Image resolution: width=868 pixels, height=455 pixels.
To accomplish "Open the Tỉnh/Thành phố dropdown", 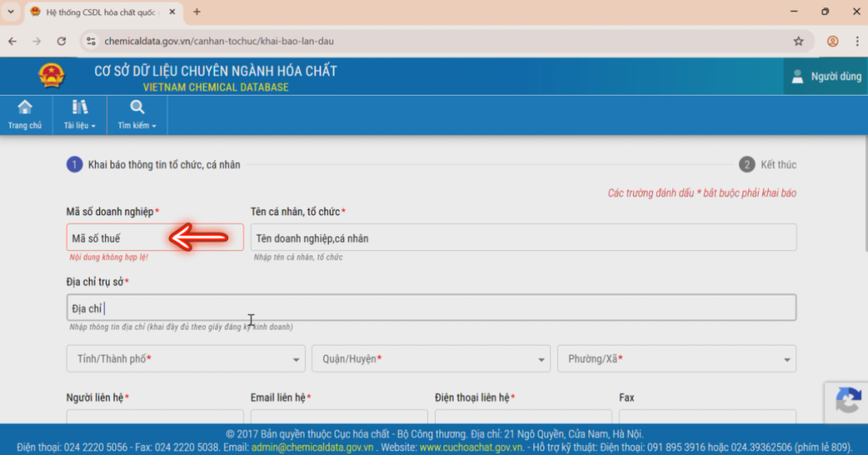I will click(186, 358).
